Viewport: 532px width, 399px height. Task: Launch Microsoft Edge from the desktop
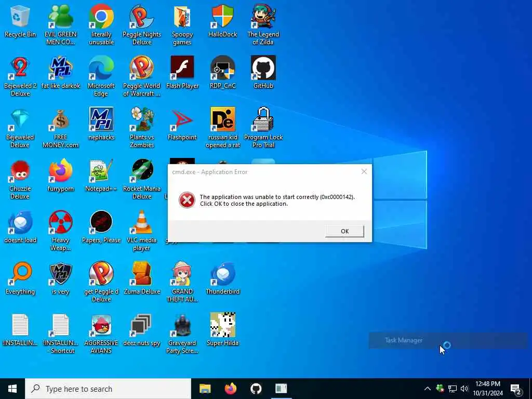click(x=101, y=76)
